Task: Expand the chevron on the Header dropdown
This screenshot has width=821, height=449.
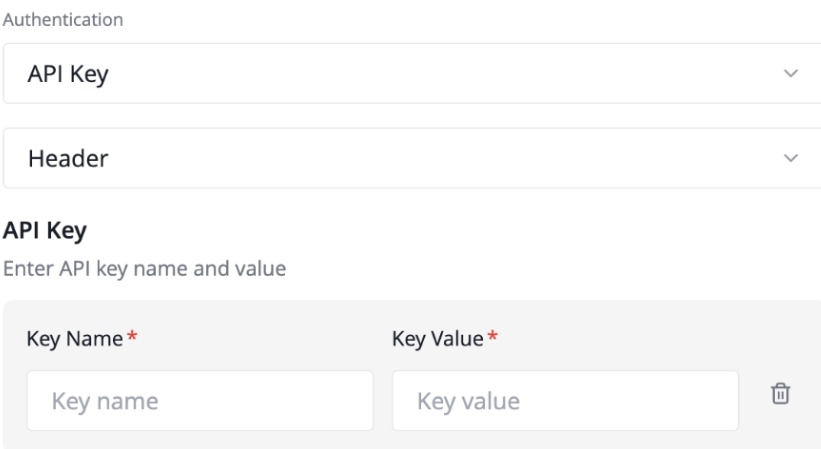Action: point(791,158)
